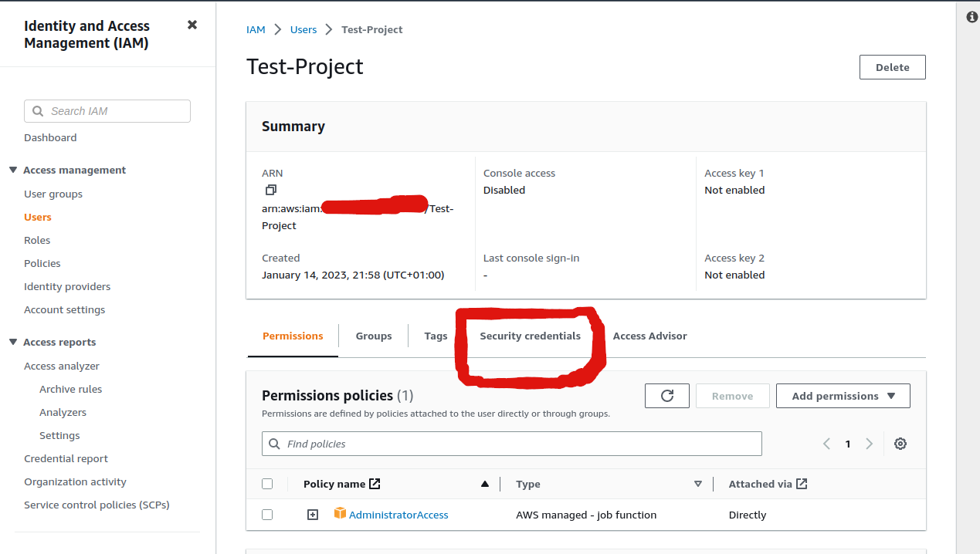
Task: Open Settings under Access analyzer
Action: (59, 435)
